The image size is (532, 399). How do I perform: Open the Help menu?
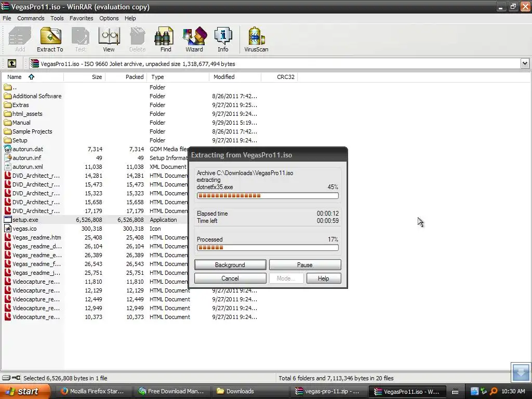tap(130, 18)
